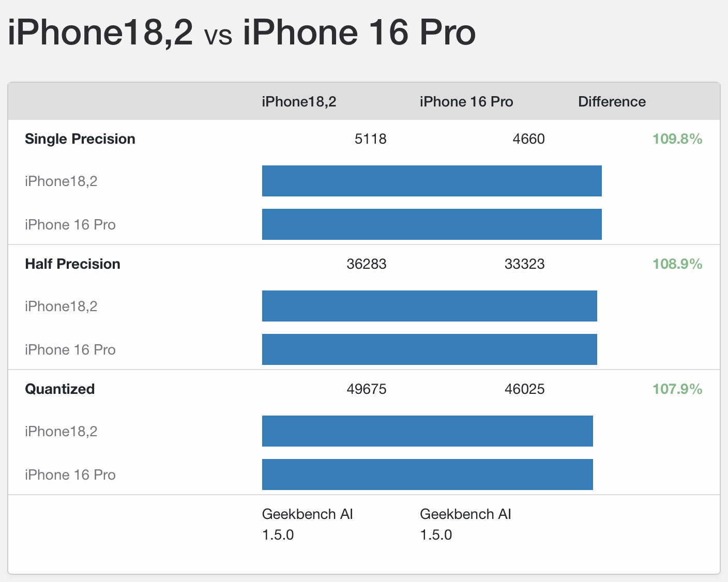
Task: Click the iPhone18,2 bar under Single Precision
Action: click(432, 181)
